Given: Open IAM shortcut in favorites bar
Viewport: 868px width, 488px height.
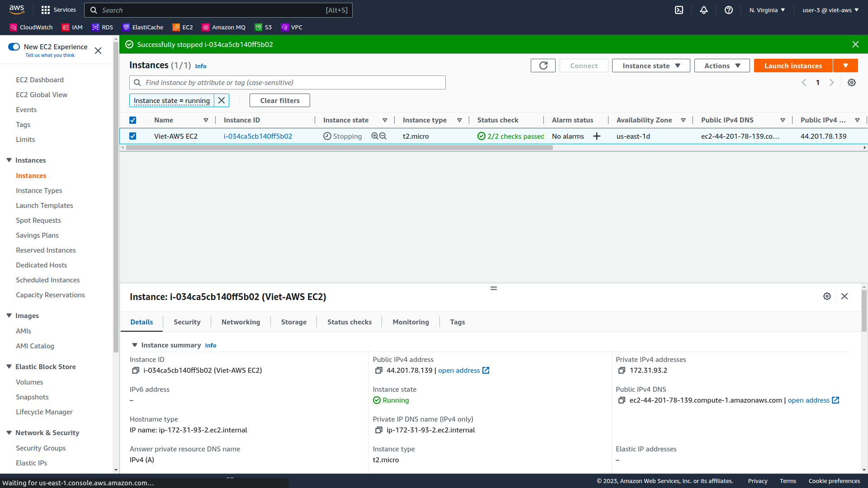Looking at the screenshot, I should click(x=72, y=27).
